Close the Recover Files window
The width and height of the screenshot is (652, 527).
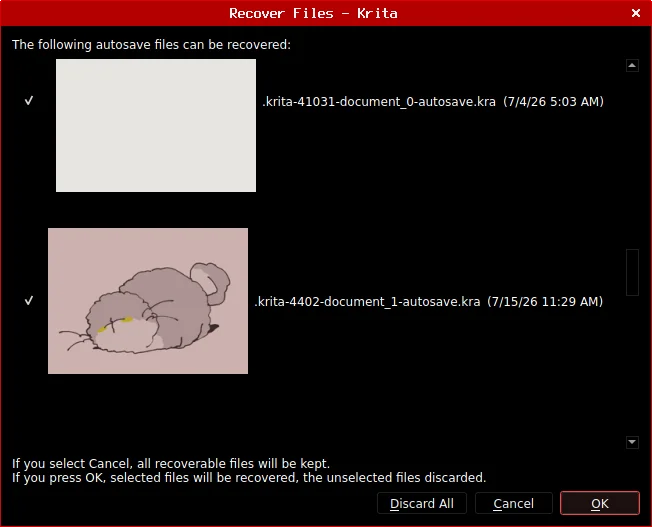(x=636, y=13)
